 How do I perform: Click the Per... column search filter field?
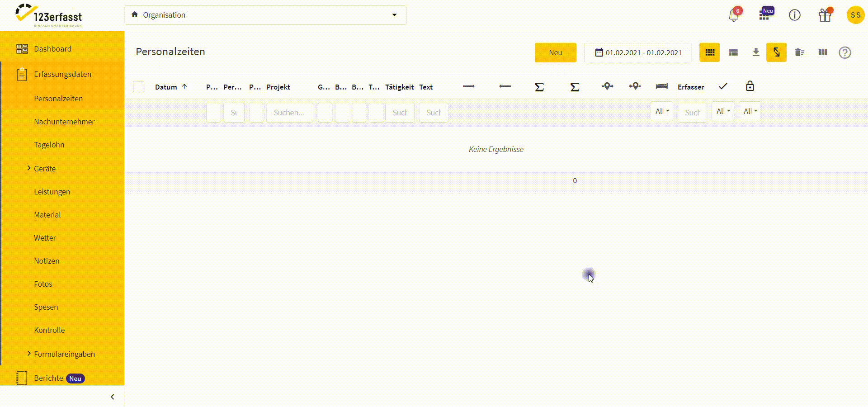pyautogui.click(x=234, y=113)
